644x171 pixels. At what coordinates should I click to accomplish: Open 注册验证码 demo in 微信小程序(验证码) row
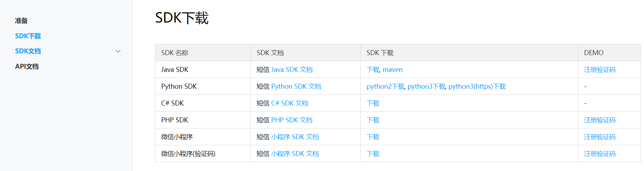pyautogui.click(x=600, y=153)
